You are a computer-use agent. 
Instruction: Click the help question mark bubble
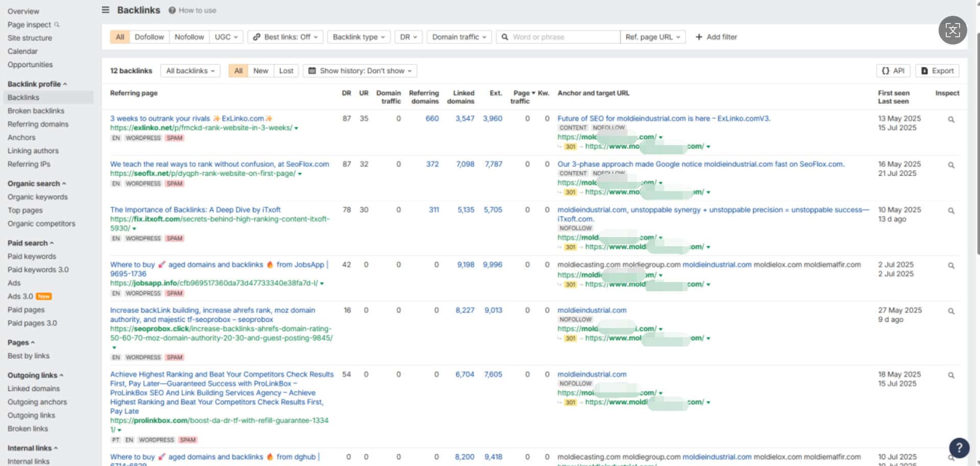click(x=959, y=448)
